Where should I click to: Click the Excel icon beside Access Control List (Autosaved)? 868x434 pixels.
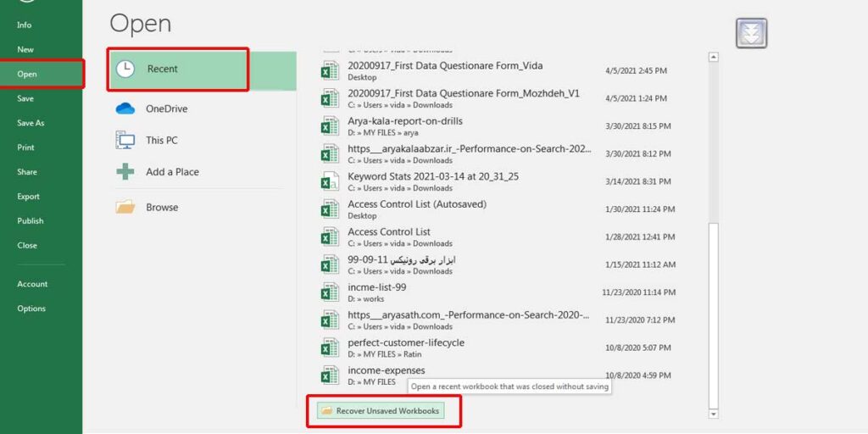tap(330, 209)
